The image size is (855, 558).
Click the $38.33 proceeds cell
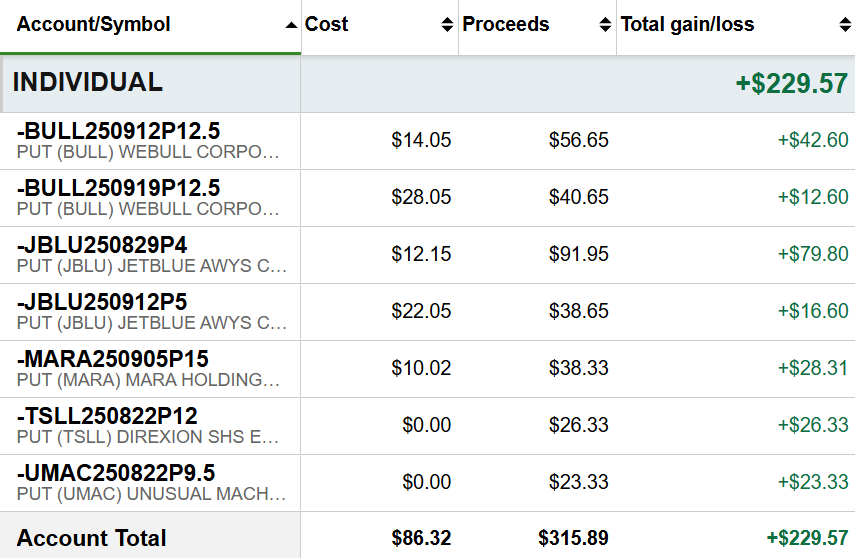(579, 368)
